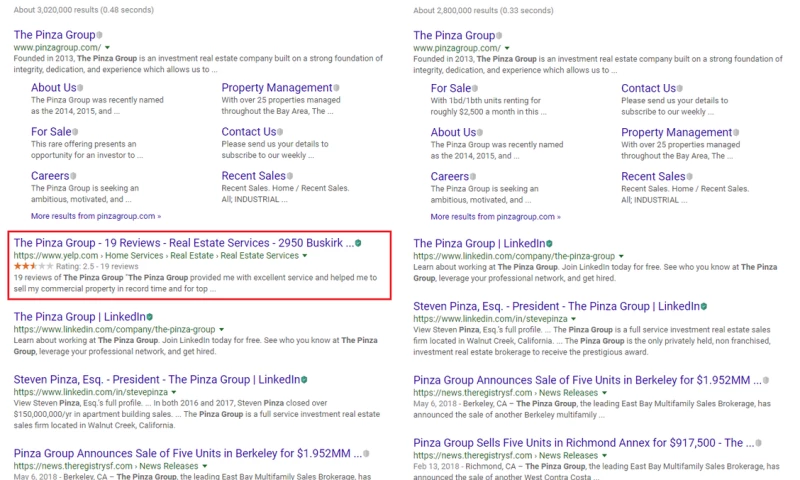
Task: Open dropdown after left column's linkedin.com/in/stevepinza URL
Action: [x=174, y=392]
